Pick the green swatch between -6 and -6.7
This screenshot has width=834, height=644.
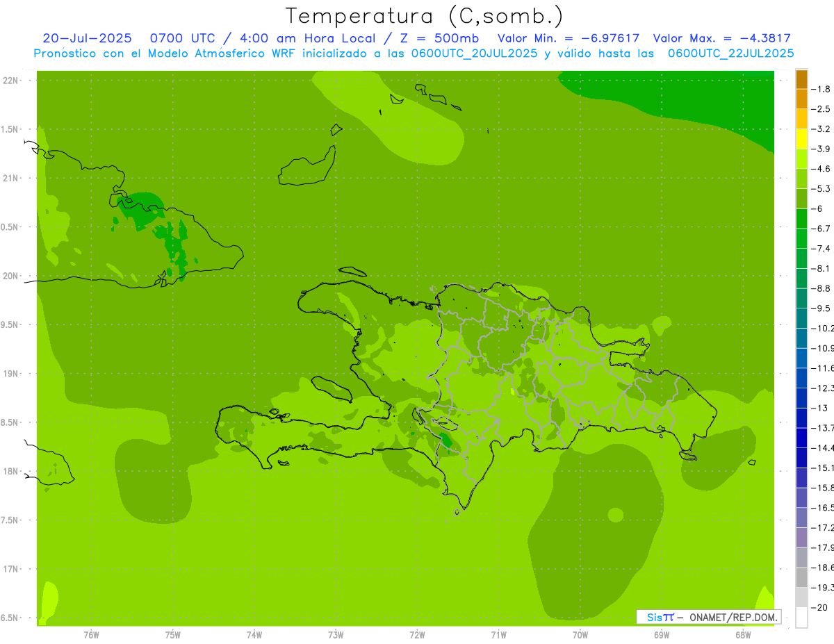point(801,219)
